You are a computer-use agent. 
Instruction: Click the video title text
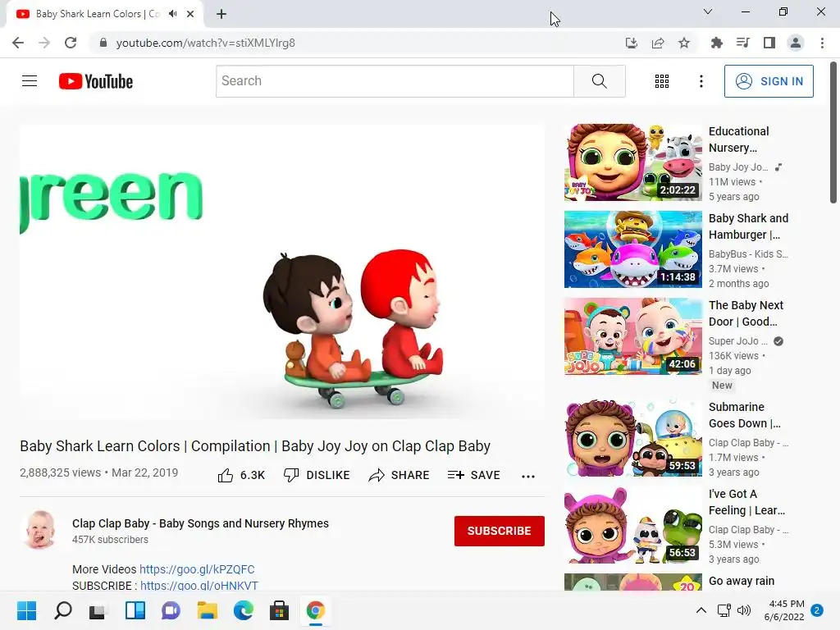tap(255, 446)
